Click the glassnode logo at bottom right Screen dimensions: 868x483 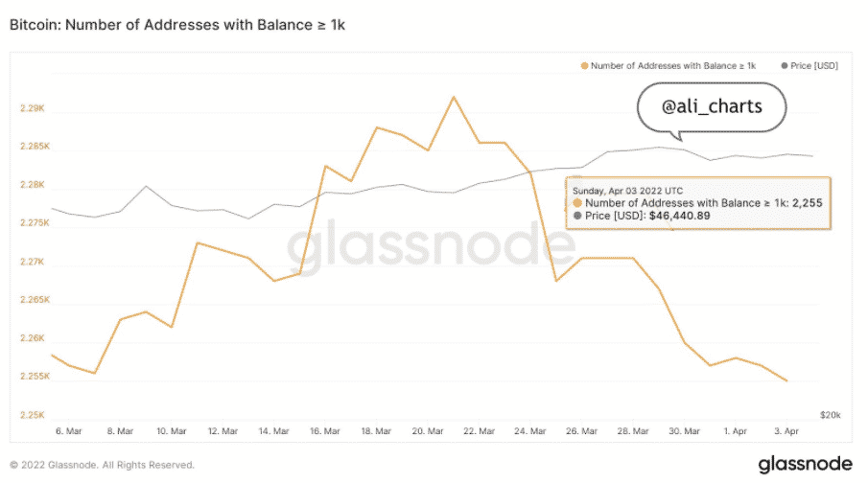point(804,464)
